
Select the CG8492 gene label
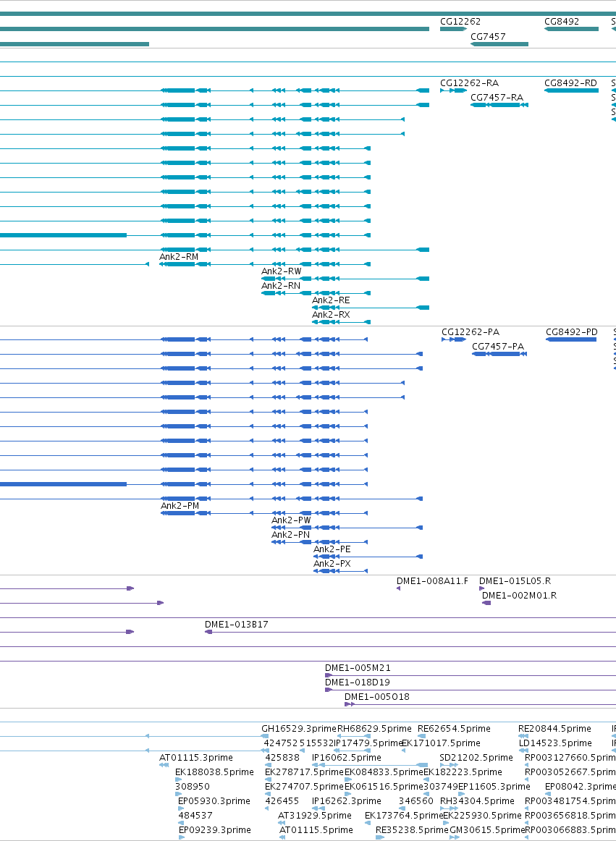tap(561, 22)
